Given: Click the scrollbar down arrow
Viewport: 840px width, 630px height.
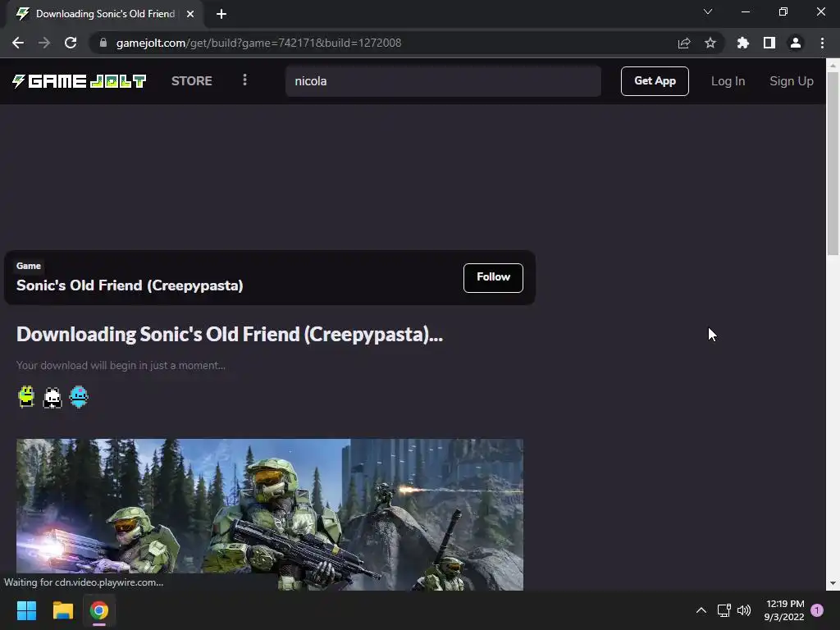Looking at the screenshot, I should point(833,583).
